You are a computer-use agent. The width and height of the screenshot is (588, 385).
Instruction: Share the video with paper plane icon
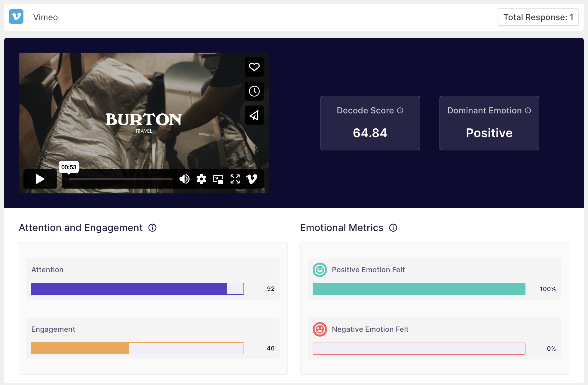pos(254,115)
